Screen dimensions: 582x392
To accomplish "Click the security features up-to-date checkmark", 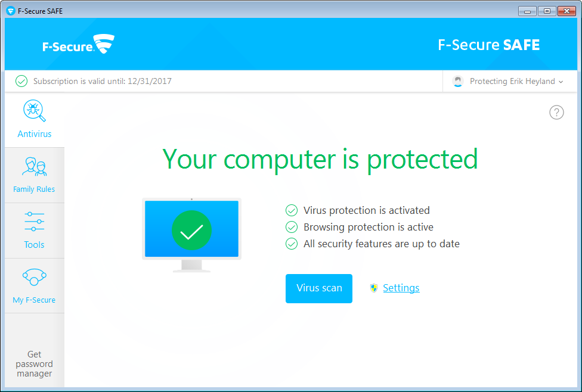I will (x=292, y=244).
